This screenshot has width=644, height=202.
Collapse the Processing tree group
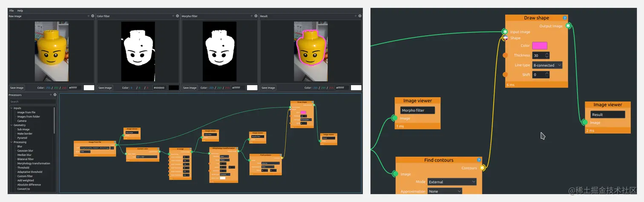coord(11,142)
